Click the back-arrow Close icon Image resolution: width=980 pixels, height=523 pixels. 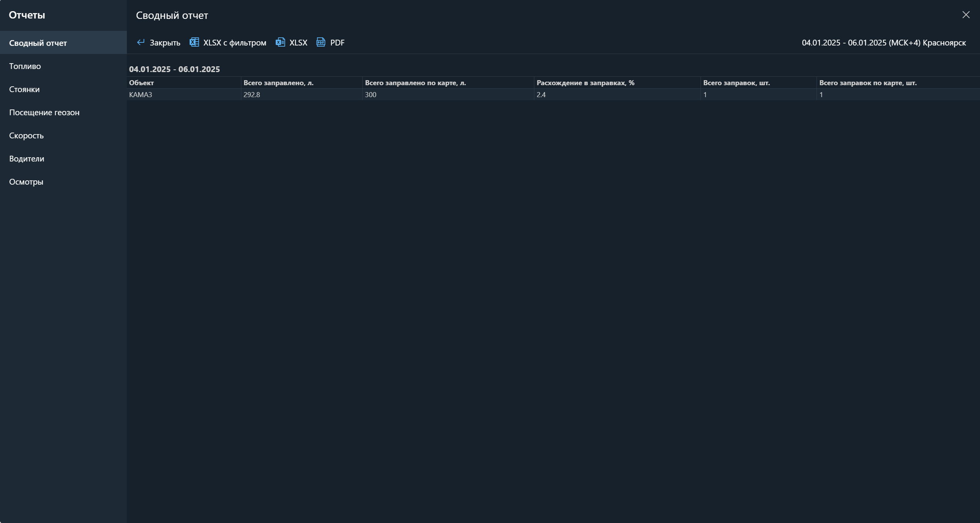pyautogui.click(x=141, y=42)
